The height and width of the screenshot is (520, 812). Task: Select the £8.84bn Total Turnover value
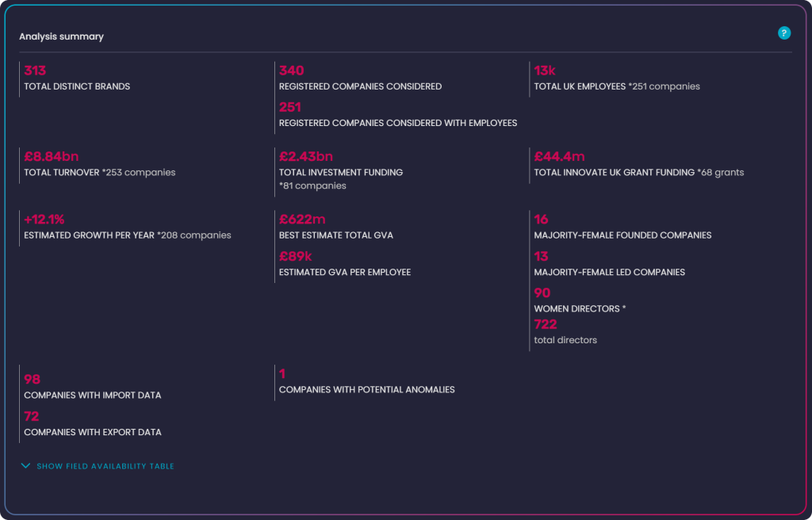tap(52, 156)
